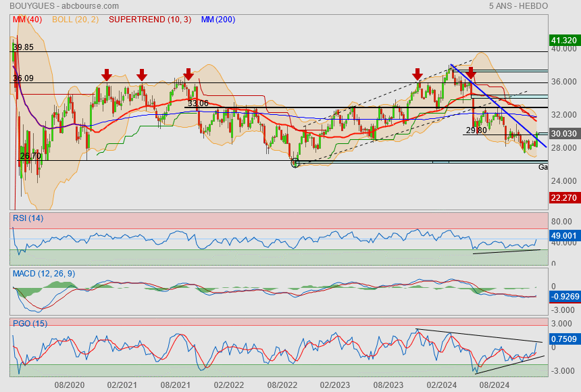Image resolution: width=581 pixels, height=392 pixels.
Task: Click the red arrow just above the 33.06 label
Action: pos(188,74)
